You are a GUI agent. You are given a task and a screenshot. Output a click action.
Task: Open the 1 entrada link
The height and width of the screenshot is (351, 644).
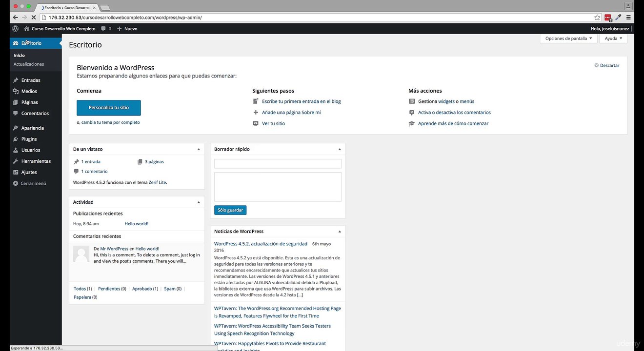[91, 162]
